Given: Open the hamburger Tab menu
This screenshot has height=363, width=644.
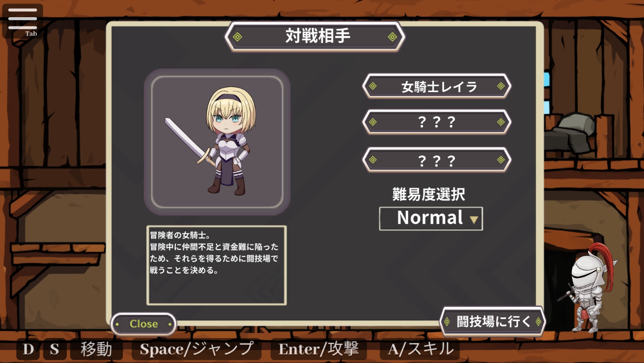Looking at the screenshot, I should 22,21.
